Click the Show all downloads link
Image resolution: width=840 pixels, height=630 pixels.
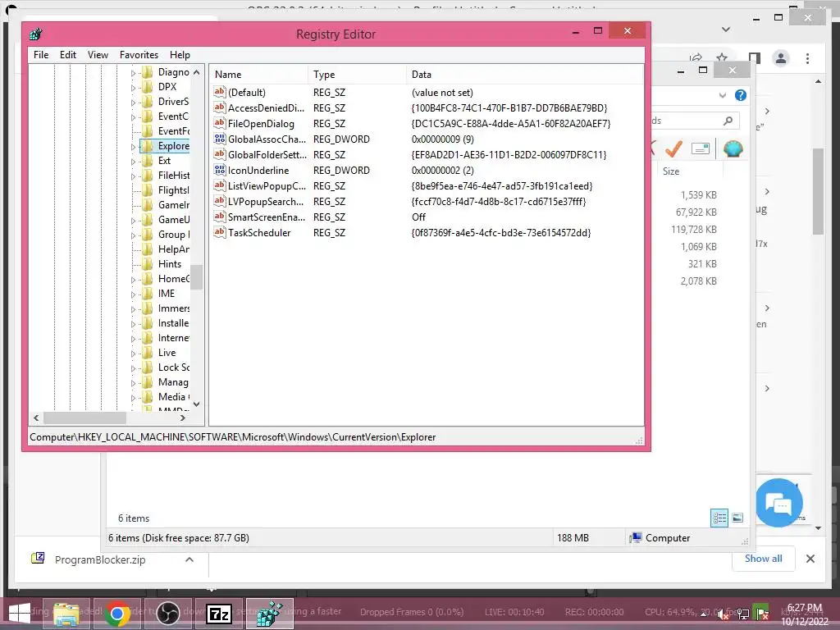764,559
